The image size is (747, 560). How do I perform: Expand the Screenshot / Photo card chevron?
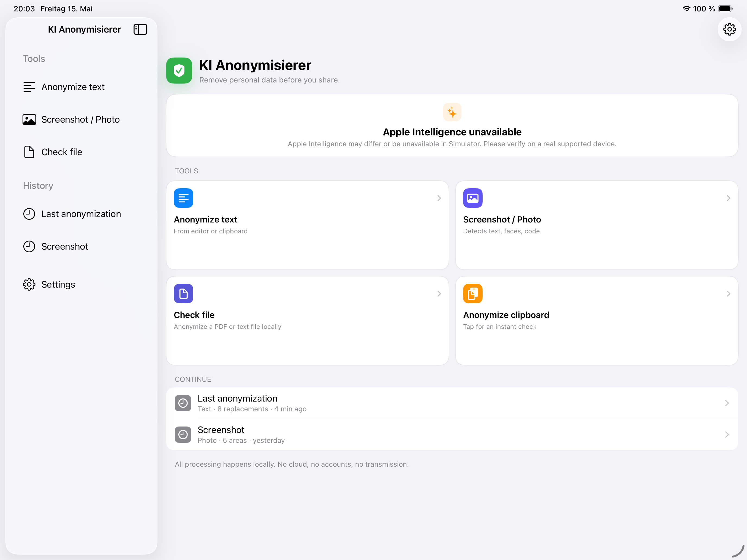(x=729, y=198)
